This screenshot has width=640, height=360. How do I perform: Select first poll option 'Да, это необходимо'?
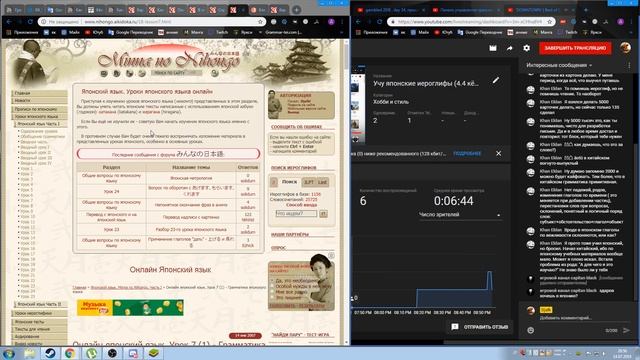(272, 281)
